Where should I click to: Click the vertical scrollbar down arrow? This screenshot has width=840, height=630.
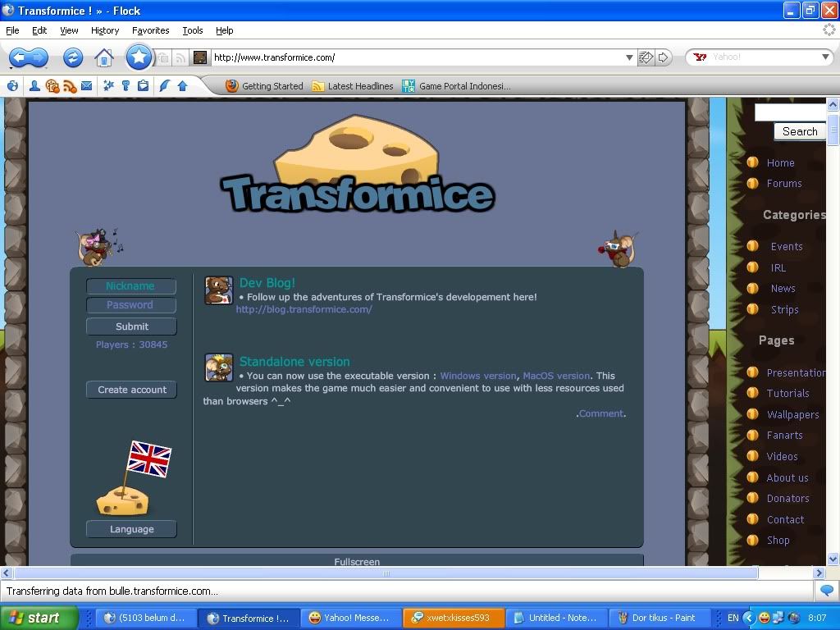coord(833,559)
